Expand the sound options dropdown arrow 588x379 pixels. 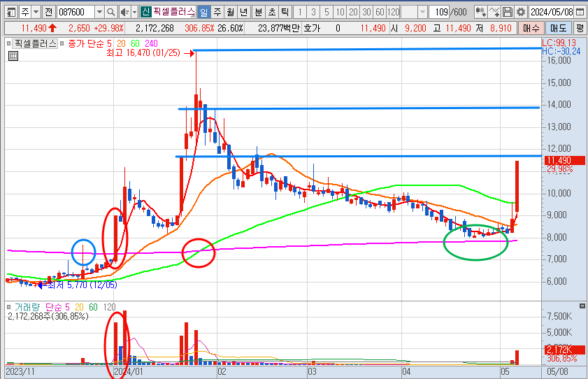tap(134, 13)
